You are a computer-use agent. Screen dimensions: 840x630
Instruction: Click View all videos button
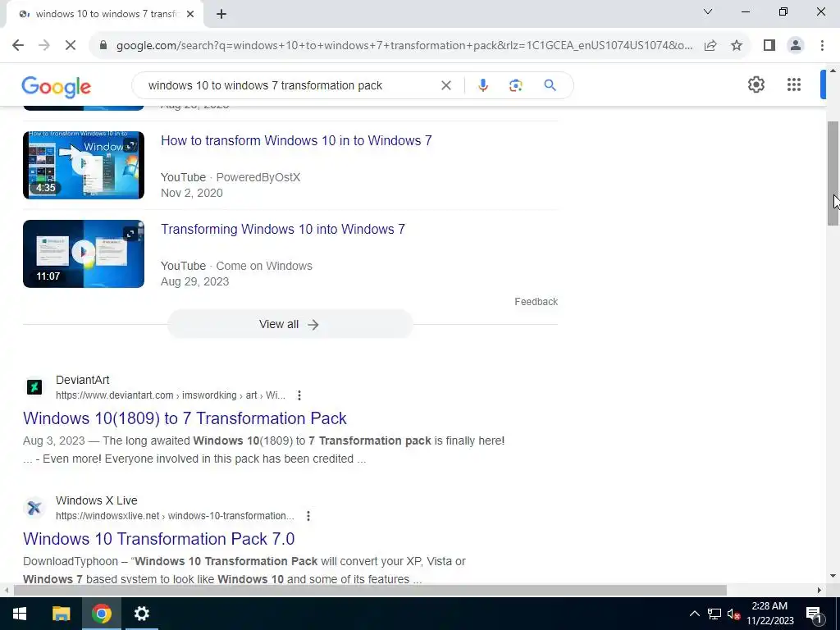coord(290,324)
